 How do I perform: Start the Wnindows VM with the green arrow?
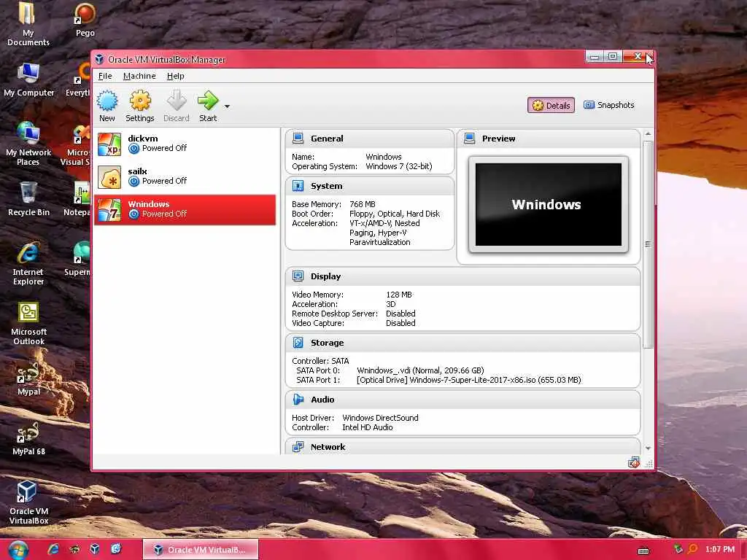208,106
